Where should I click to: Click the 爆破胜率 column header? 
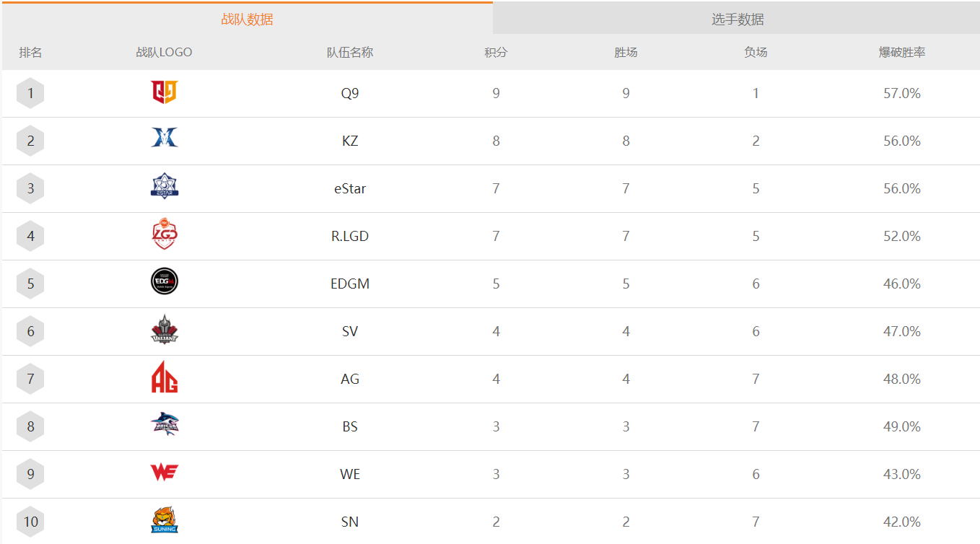[901, 52]
